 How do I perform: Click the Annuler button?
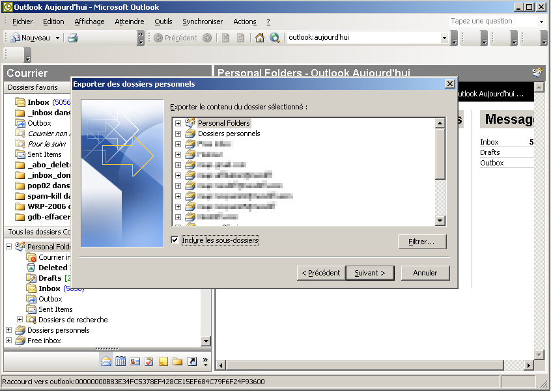pyautogui.click(x=425, y=273)
